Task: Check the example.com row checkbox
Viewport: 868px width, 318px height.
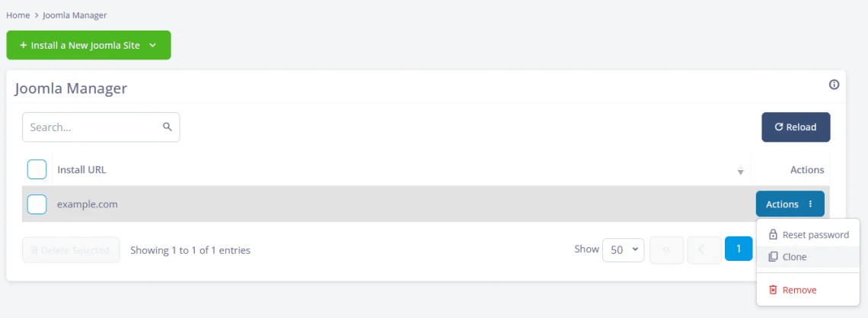Action: click(37, 204)
